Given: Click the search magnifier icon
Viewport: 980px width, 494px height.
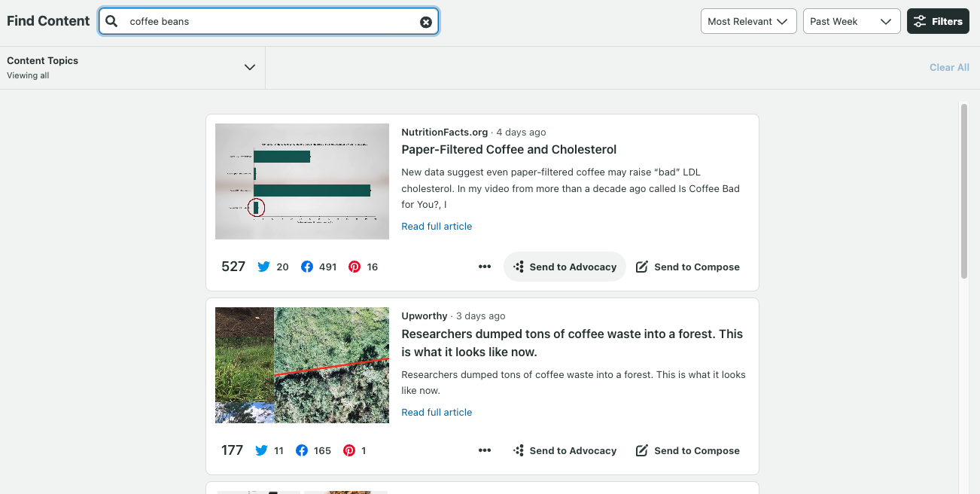Looking at the screenshot, I should pyautogui.click(x=111, y=21).
